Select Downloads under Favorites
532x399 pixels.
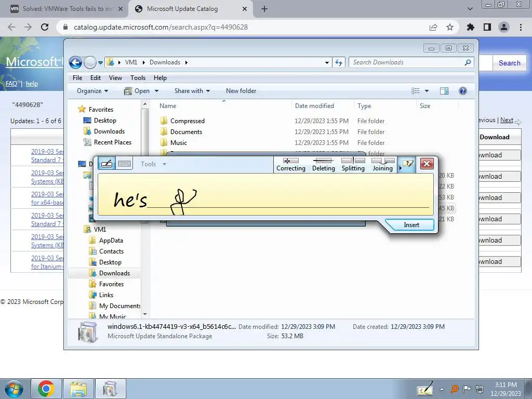[109, 131]
